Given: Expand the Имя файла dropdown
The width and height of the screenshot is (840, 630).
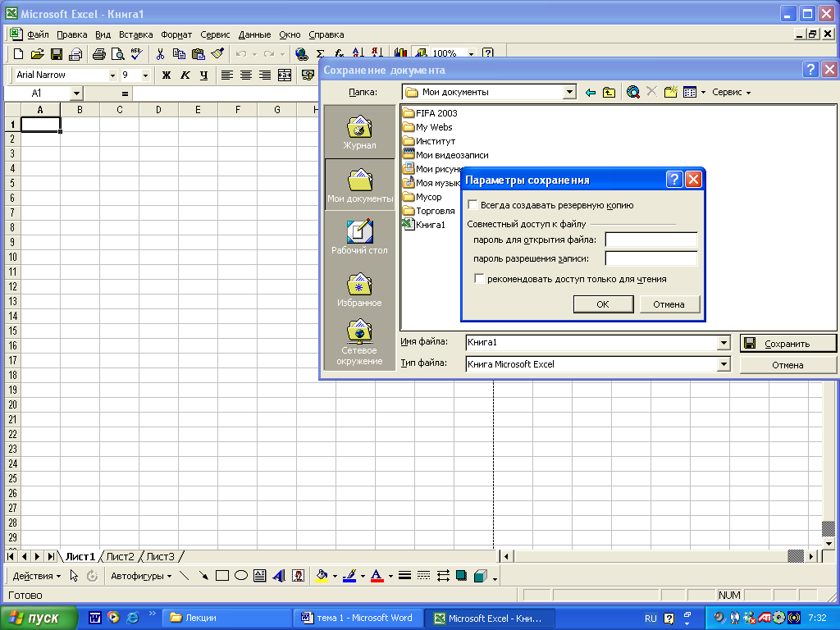Looking at the screenshot, I should [x=724, y=342].
